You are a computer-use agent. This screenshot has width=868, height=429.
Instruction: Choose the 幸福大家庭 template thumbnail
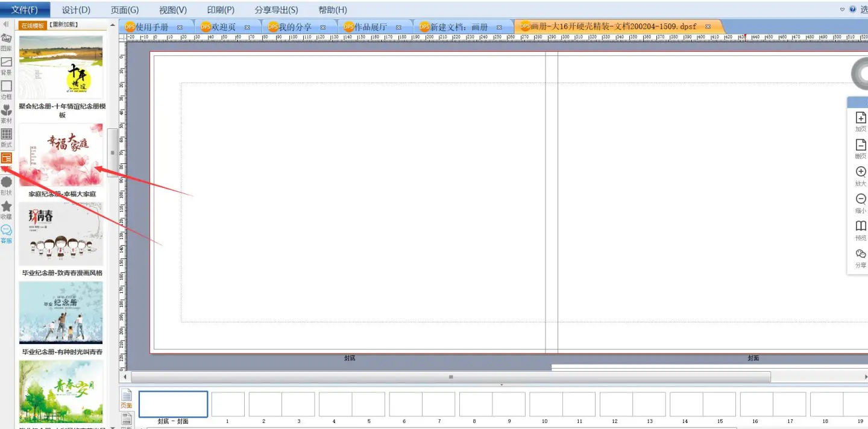pos(61,155)
